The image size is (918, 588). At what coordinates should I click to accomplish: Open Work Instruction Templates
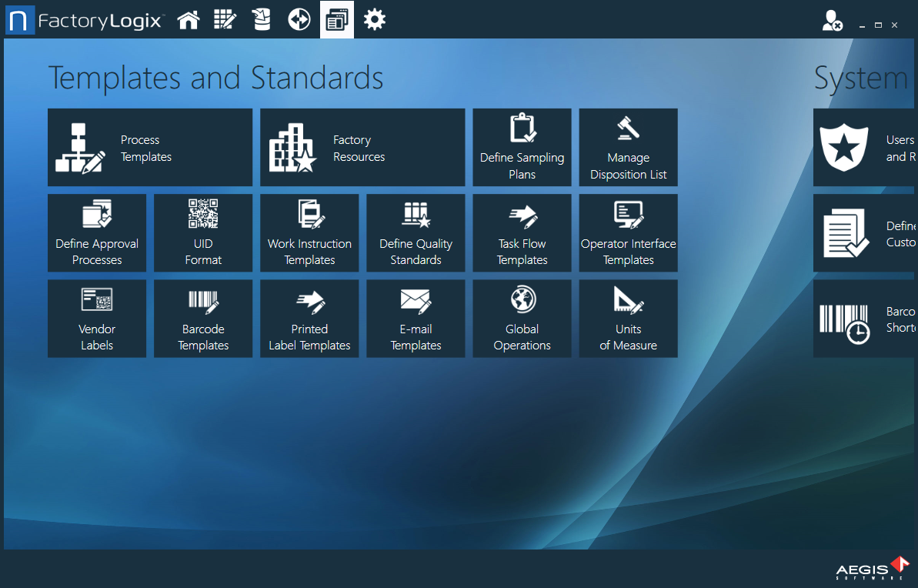point(309,233)
